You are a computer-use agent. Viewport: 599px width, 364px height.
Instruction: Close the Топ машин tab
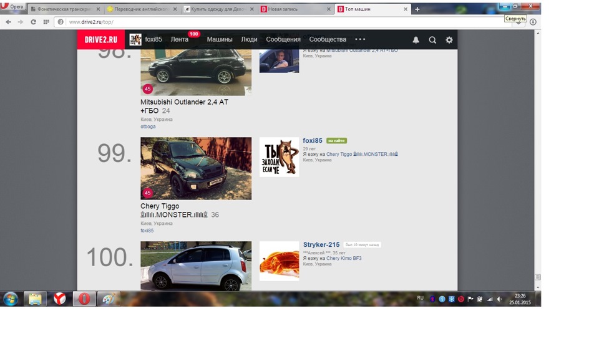pyautogui.click(x=406, y=9)
